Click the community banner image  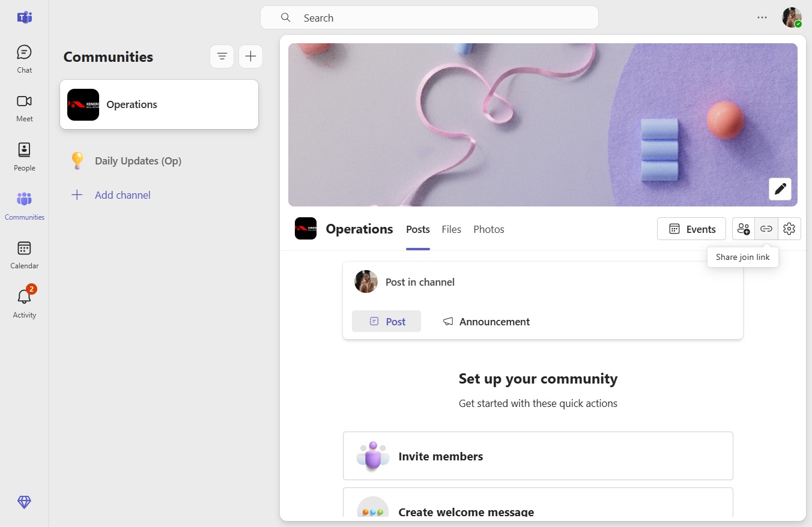click(x=543, y=125)
